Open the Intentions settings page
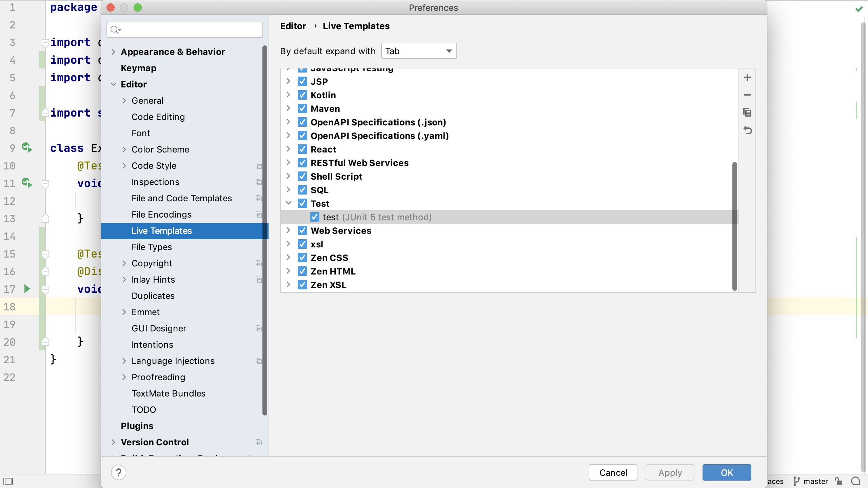 [x=152, y=345]
